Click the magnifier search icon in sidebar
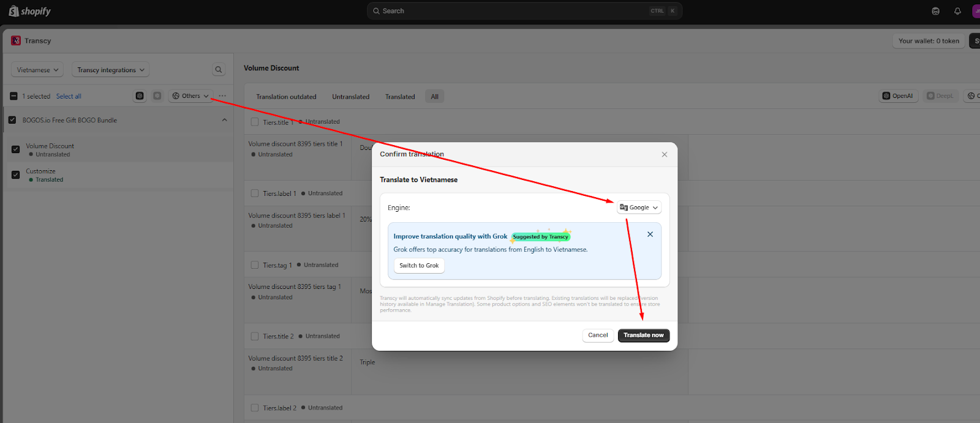980x423 pixels. click(x=219, y=70)
